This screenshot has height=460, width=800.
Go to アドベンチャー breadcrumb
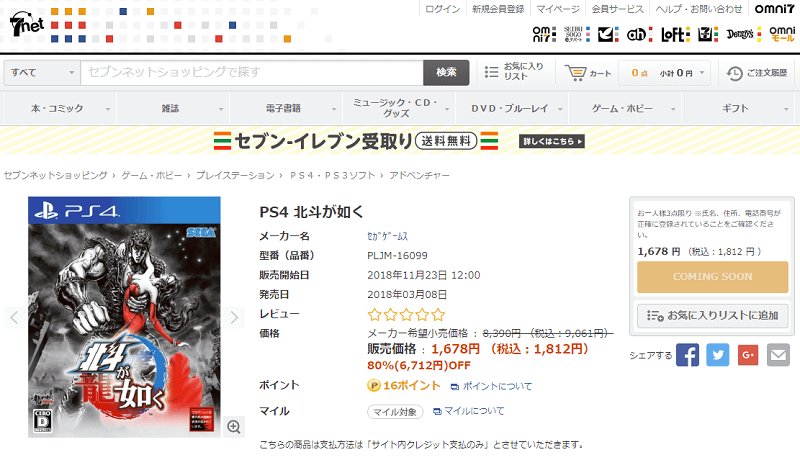419,175
